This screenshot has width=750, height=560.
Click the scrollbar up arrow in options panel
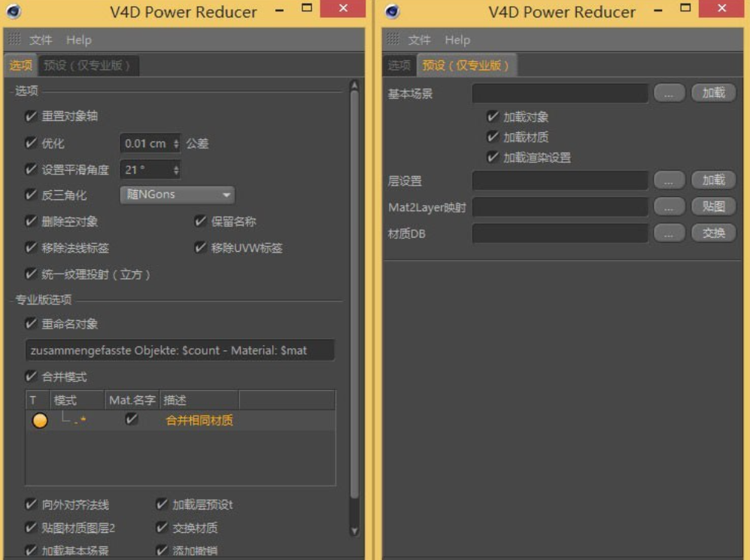click(354, 86)
